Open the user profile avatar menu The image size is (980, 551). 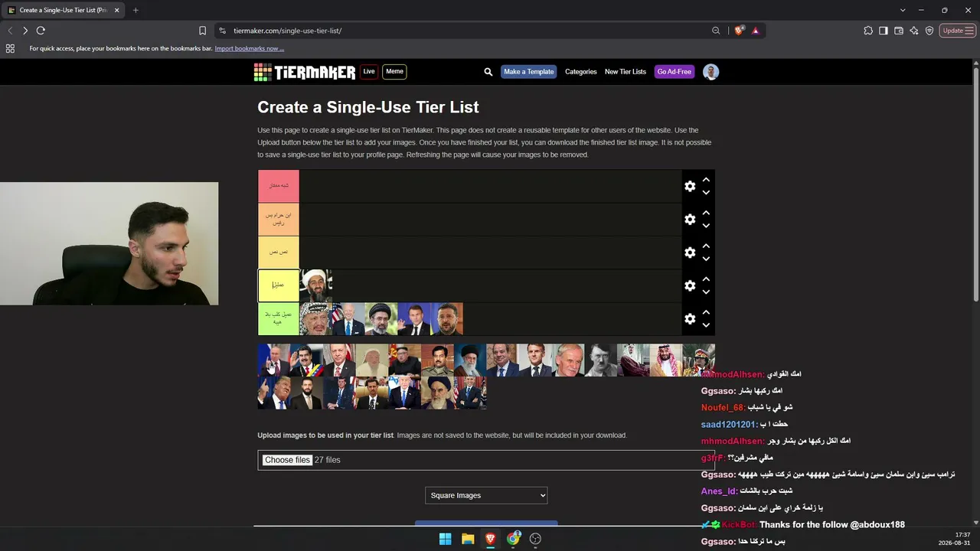click(x=710, y=72)
